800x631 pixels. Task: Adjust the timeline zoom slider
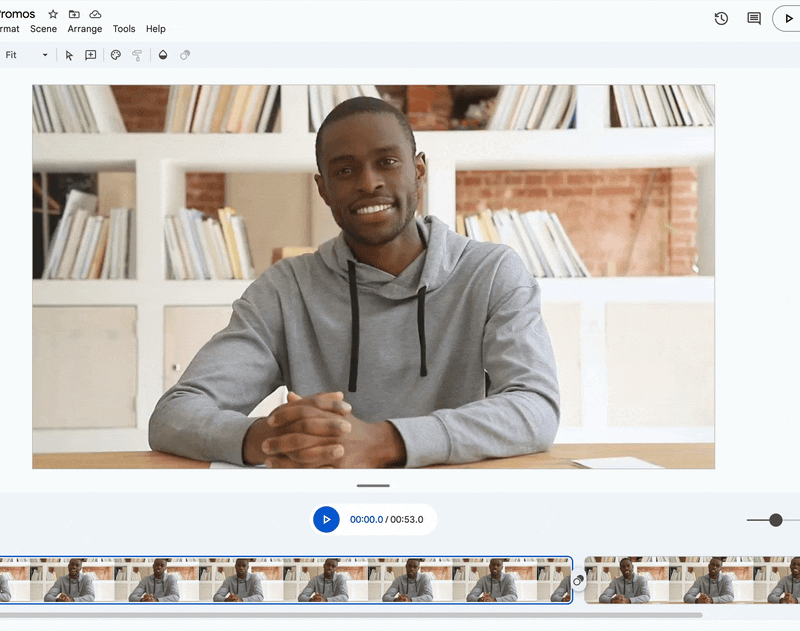[x=776, y=520]
